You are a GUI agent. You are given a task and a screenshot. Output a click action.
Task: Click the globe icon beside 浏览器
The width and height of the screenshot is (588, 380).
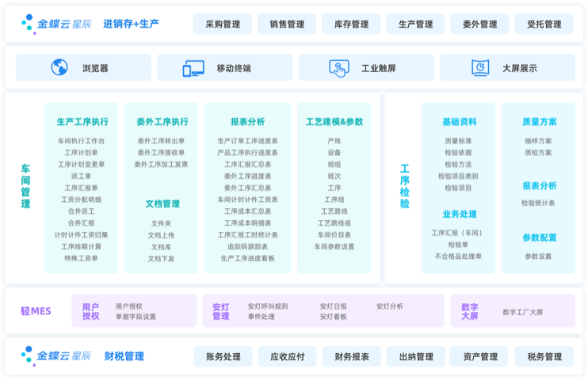tap(59, 68)
